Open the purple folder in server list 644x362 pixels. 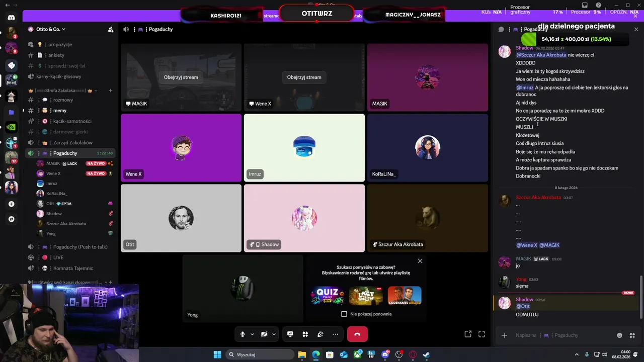point(11,112)
